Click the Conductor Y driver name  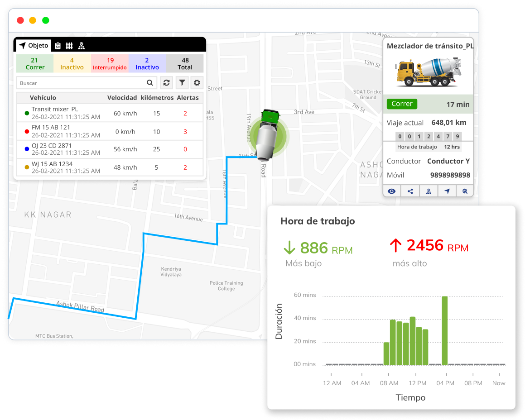click(448, 161)
